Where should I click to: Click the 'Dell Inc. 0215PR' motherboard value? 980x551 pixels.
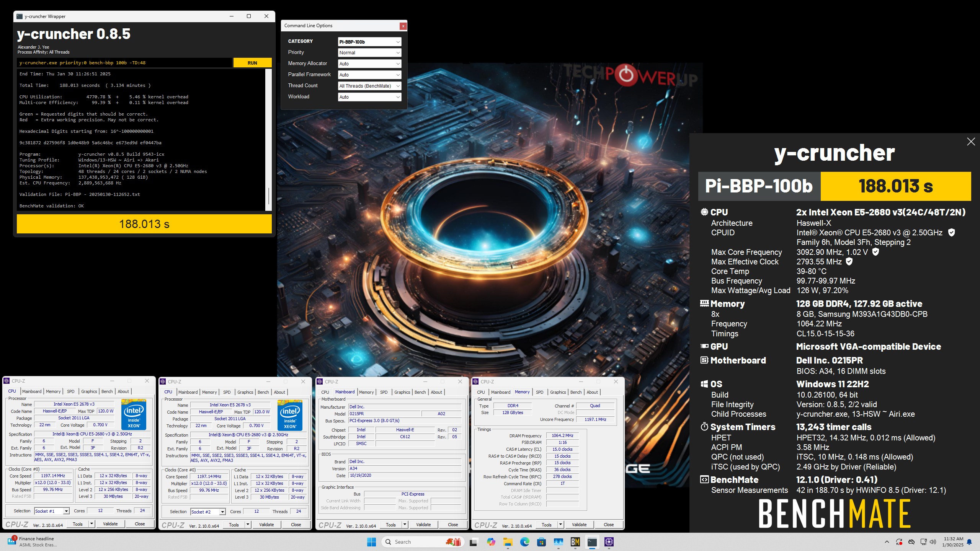(x=830, y=360)
